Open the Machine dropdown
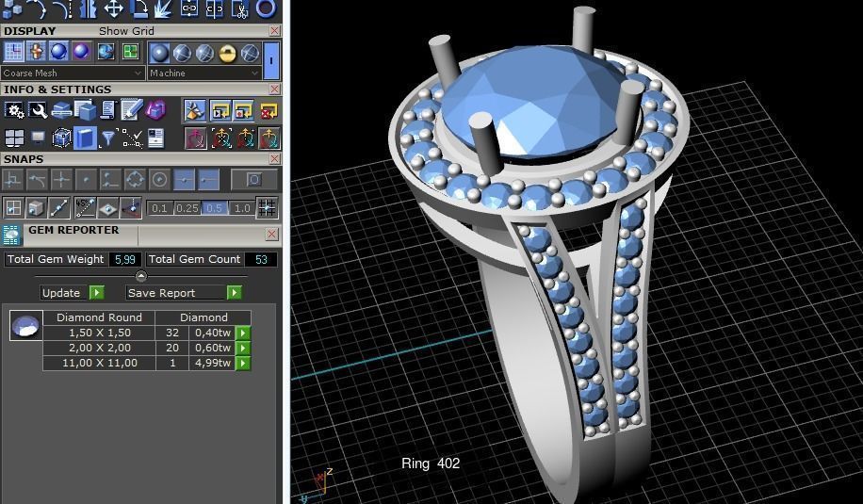Viewport: 863px width, 504px height. 204,73
